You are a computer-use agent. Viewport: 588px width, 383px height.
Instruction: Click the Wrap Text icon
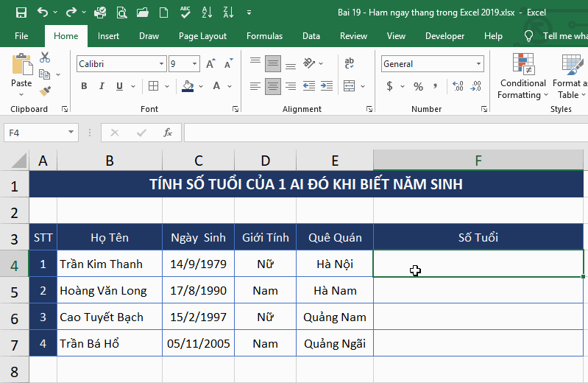pos(349,63)
